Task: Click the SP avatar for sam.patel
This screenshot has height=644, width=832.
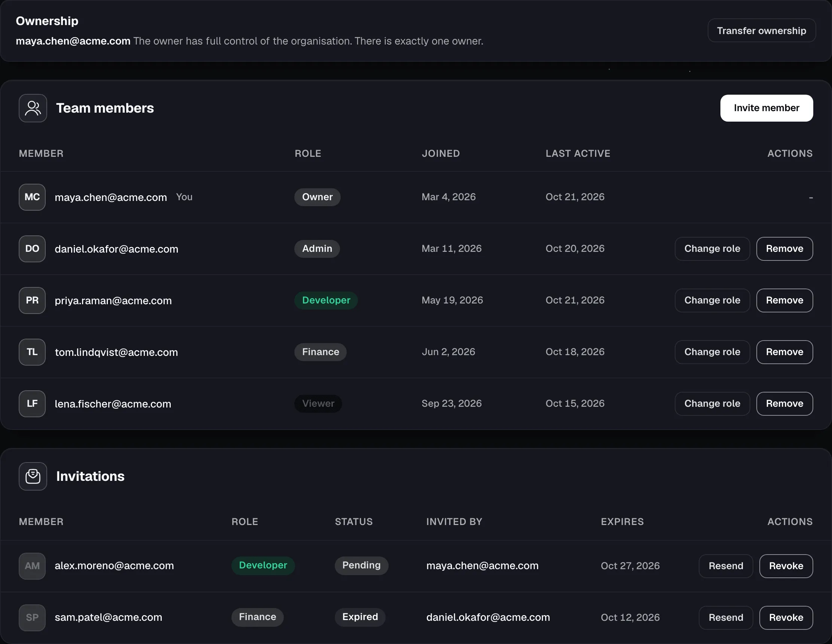Action: click(32, 617)
